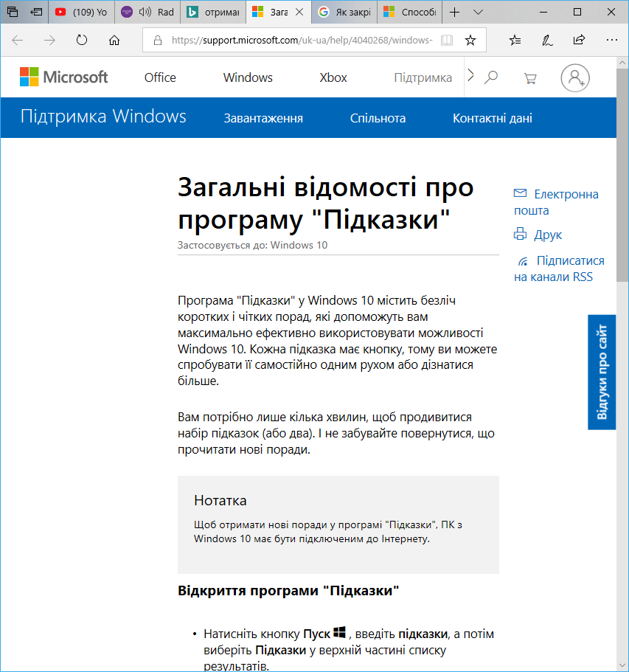629x672 pixels.
Task: Minimize the Edge window
Action: pos(543,12)
